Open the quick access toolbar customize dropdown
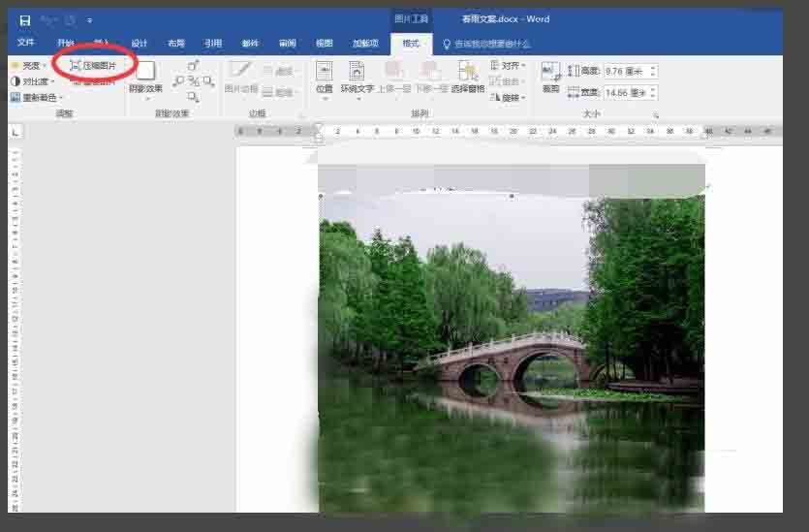Screen dimensions: 809x532 pyautogui.click(x=89, y=21)
